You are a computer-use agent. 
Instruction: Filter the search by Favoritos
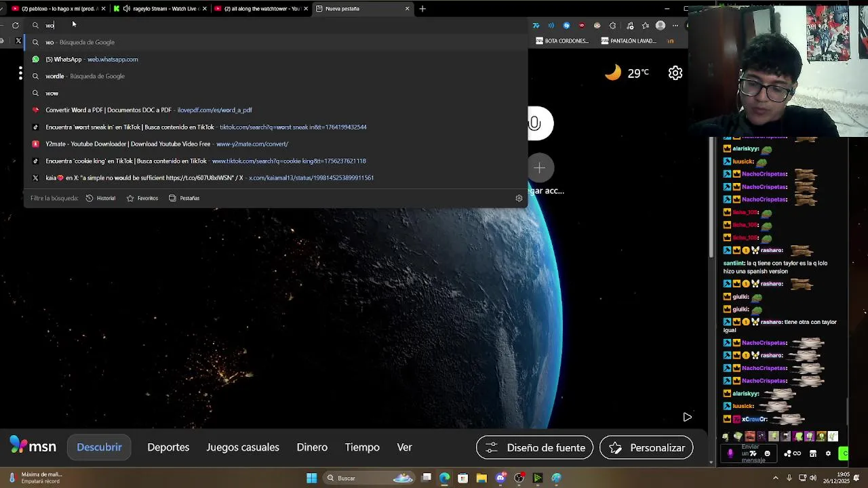[x=142, y=198]
